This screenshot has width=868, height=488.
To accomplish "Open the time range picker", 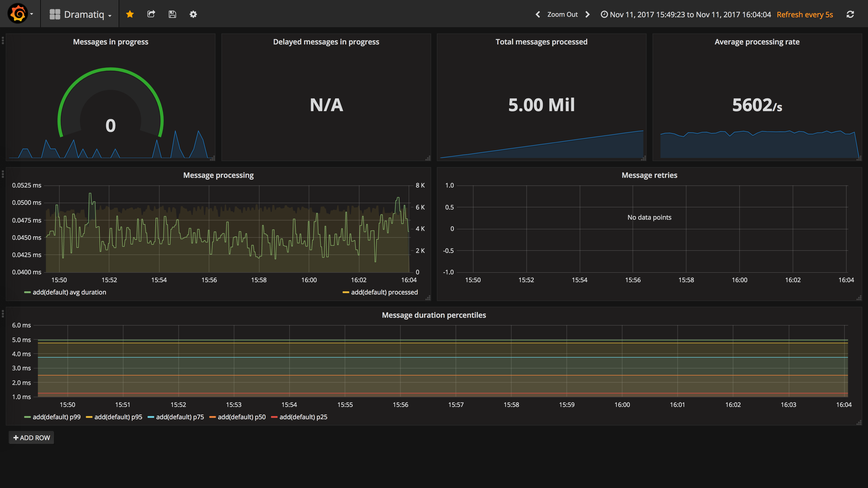I will click(x=686, y=14).
